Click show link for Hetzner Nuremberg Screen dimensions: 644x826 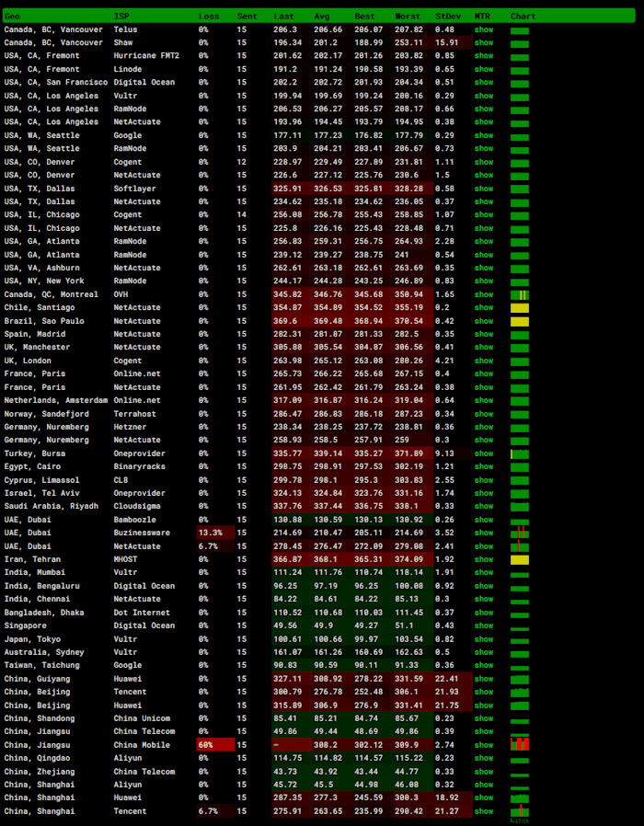click(483, 427)
